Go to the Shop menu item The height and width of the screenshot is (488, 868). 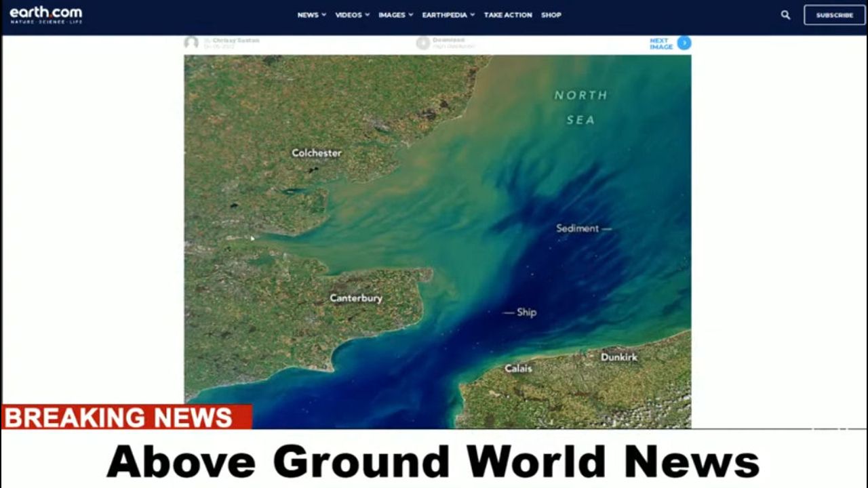click(551, 15)
